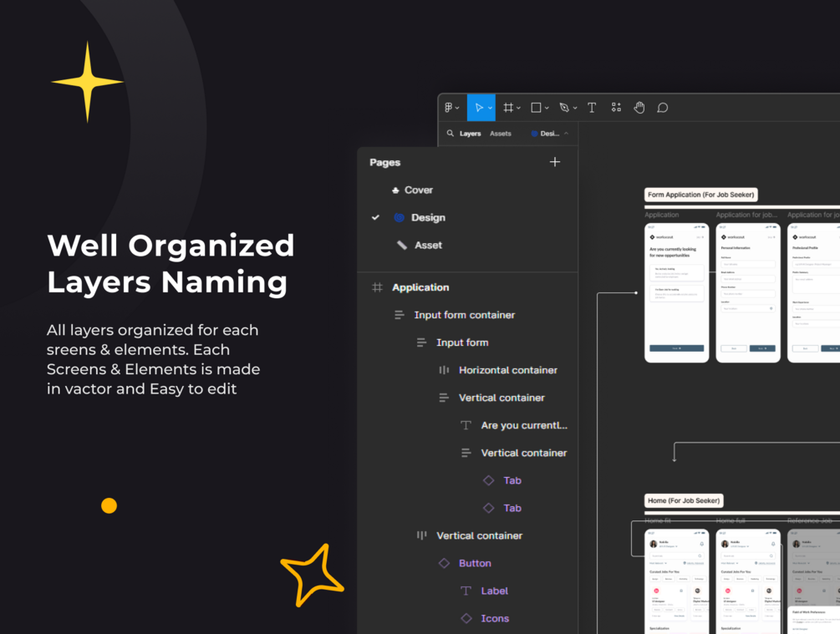Select the Hand tool
This screenshot has width=840, height=634.
pyautogui.click(x=639, y=108)
